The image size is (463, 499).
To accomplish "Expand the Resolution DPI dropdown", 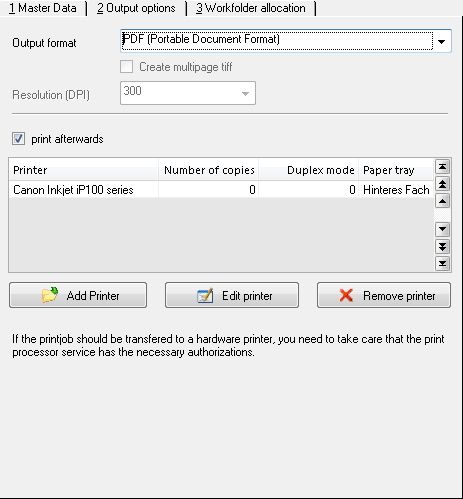I will click(245, 94).
